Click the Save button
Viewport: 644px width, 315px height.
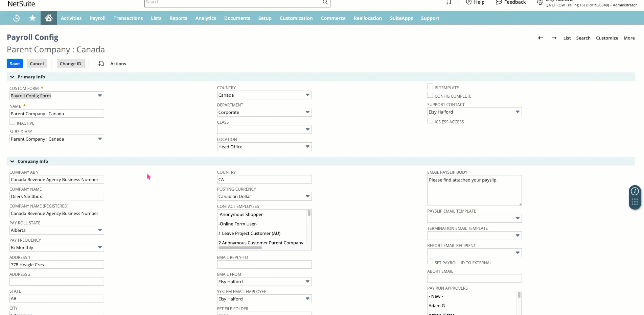15,64
